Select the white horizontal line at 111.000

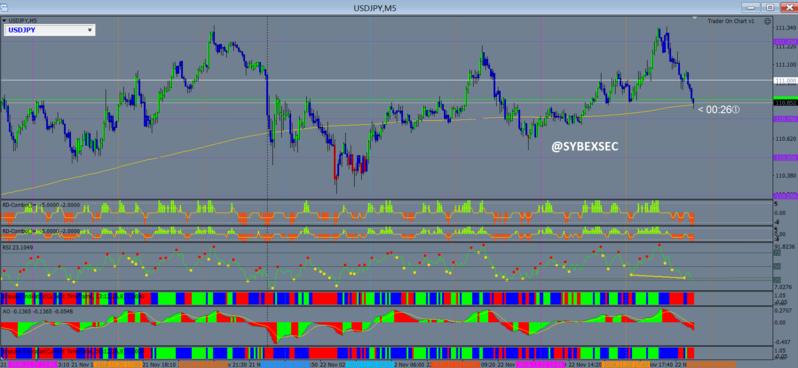click(x=386, y=80)
